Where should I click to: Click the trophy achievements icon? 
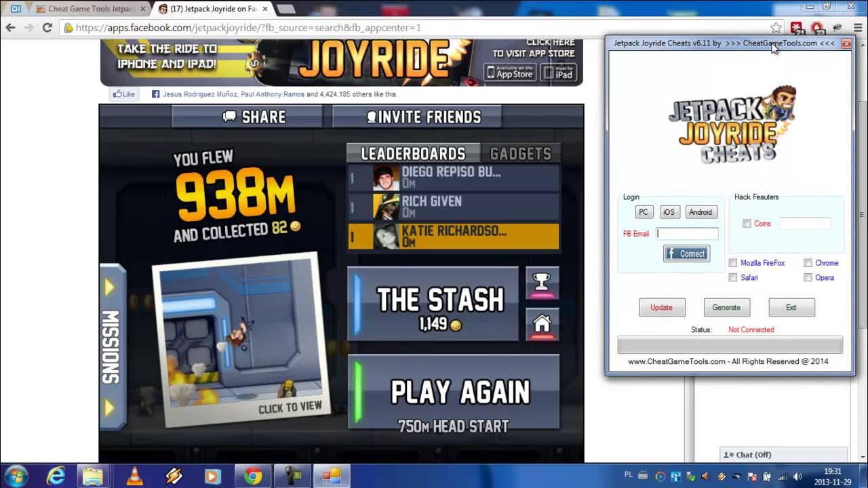point(542,283)
